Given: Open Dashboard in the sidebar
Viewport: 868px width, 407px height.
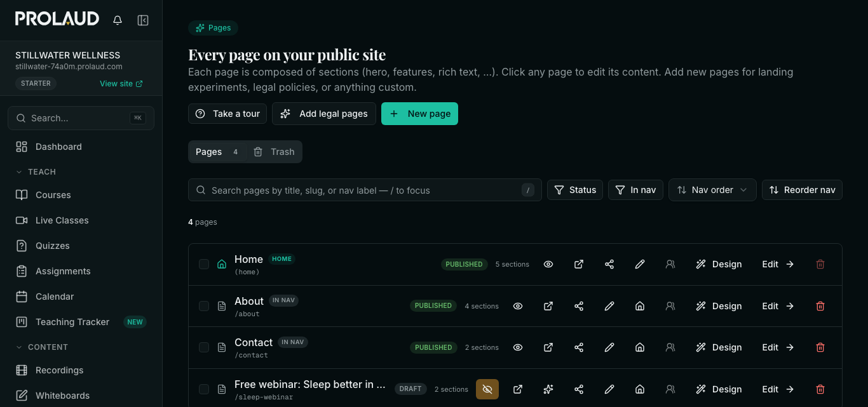Looking at the screenshot, I should pyautogui.click(x=81, y=147).
